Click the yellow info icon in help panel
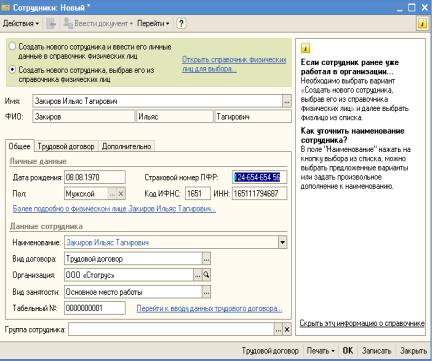 [x=306, y=48]
